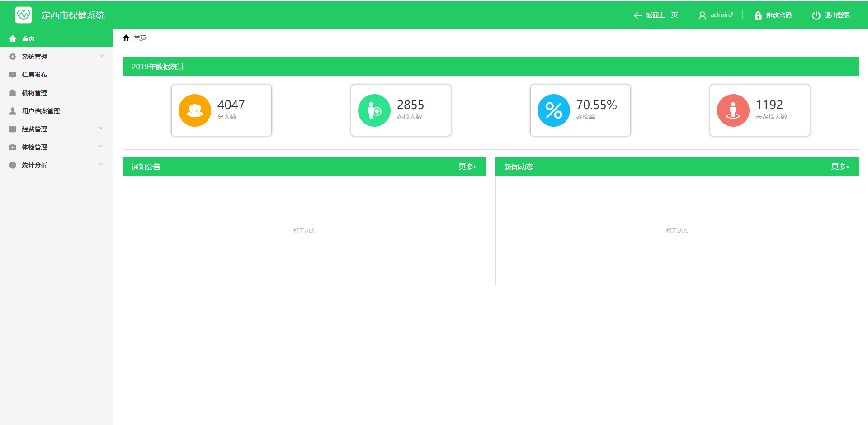Expand the 经费管理 submenu arrow
The image size is (868, 425).
[101, 129]
